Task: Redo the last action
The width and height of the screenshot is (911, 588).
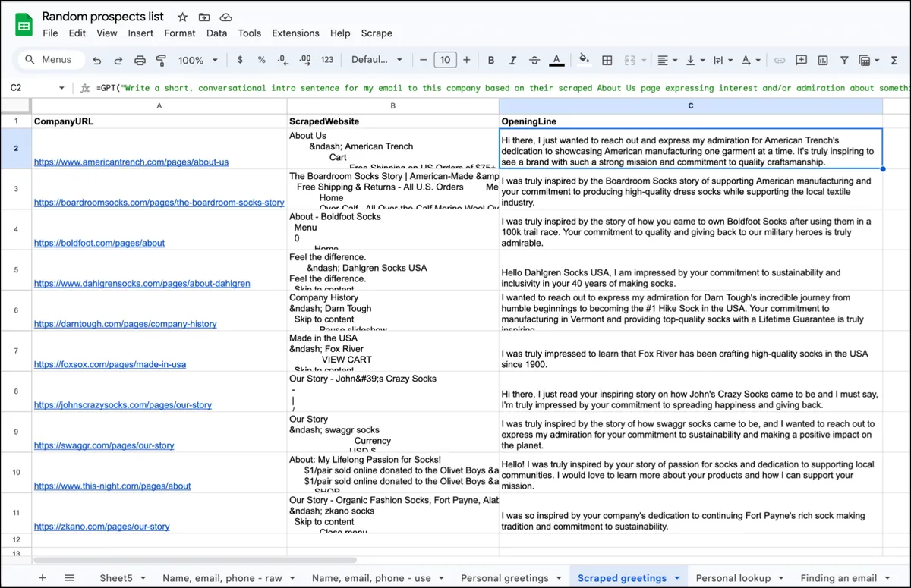Action: click(118, 60)
